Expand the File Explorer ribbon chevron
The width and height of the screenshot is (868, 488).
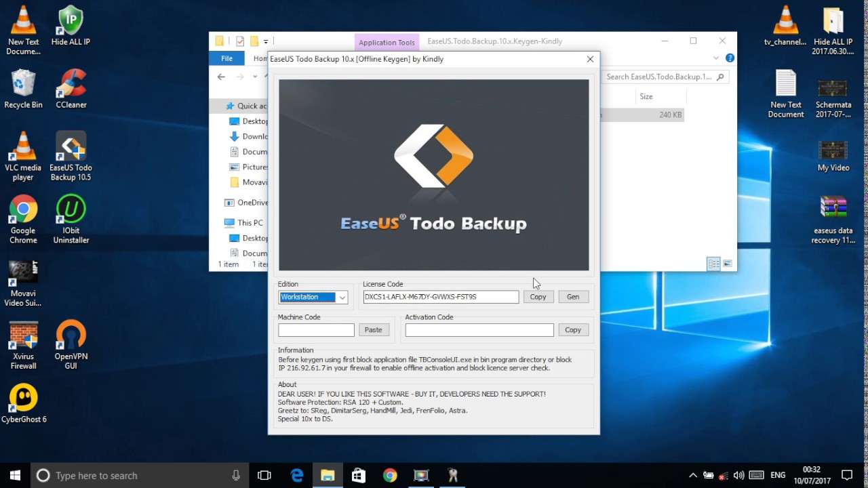(x=715, y=58)
